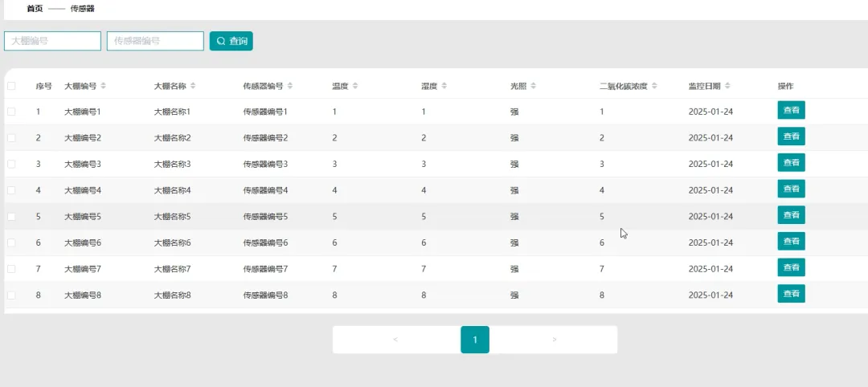Check the checkbox for row 5

point(11,216)
